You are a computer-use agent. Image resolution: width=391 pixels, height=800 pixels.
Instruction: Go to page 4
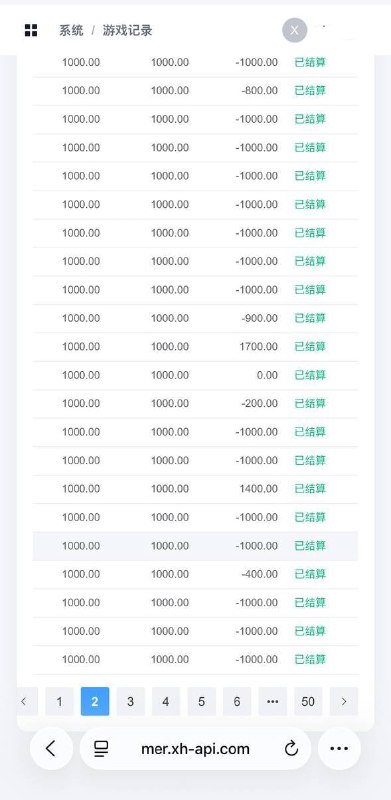pos(166,702)
